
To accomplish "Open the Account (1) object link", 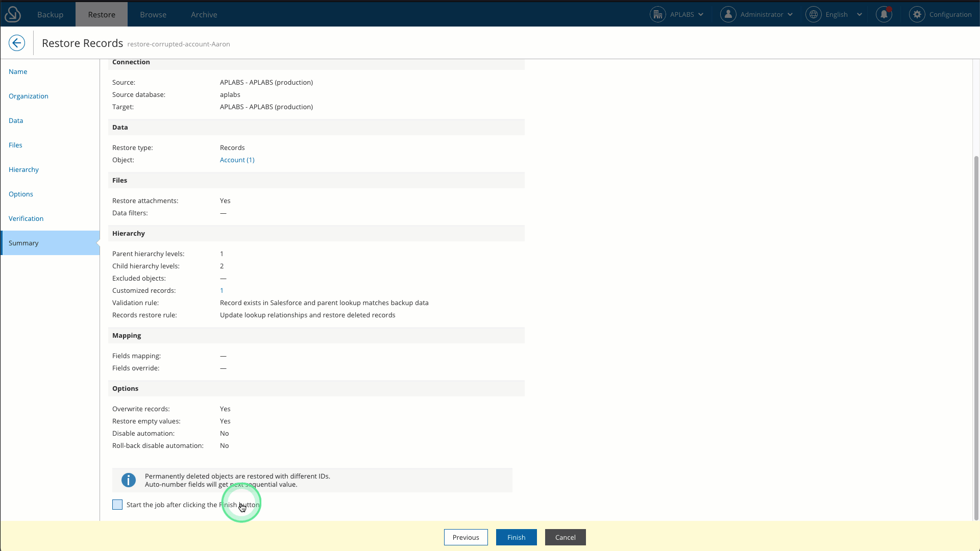I will (x=237, y=160).
